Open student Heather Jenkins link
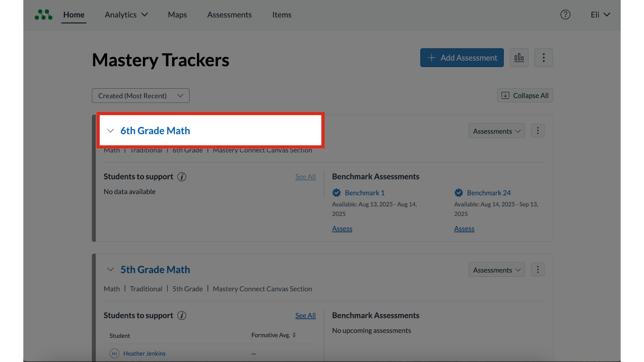 (144, 353)
